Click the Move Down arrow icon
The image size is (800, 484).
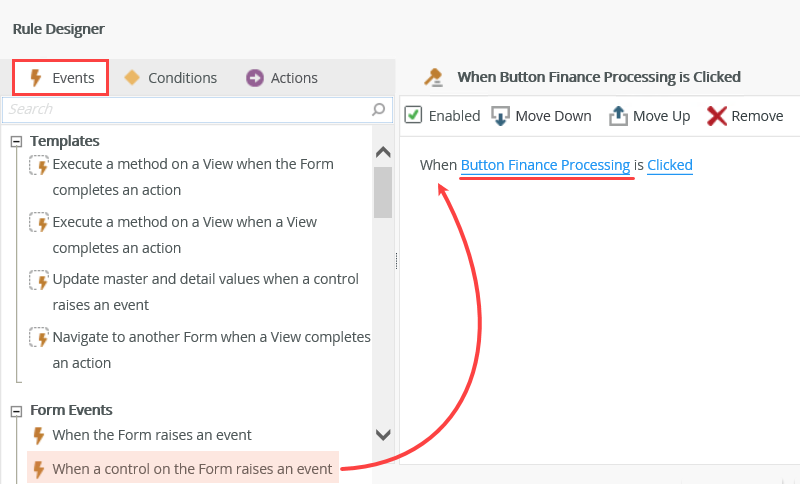point(501,116)
